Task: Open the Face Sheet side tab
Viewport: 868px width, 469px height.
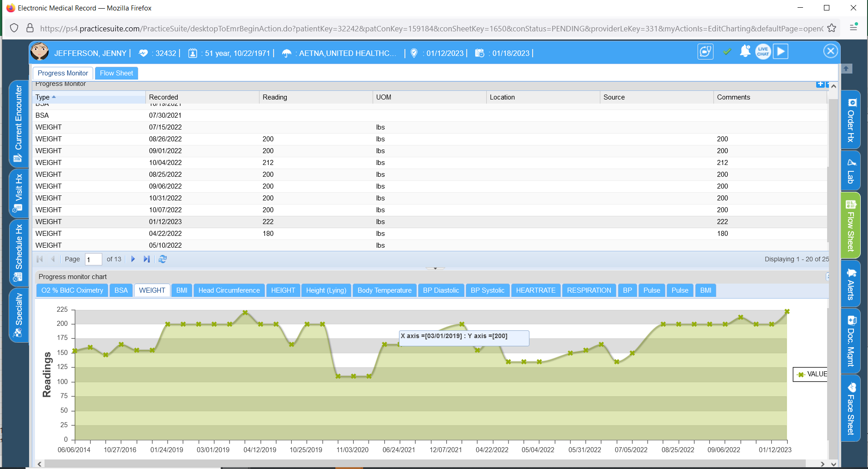Action: pyautogui.click(x=851, y=408)
